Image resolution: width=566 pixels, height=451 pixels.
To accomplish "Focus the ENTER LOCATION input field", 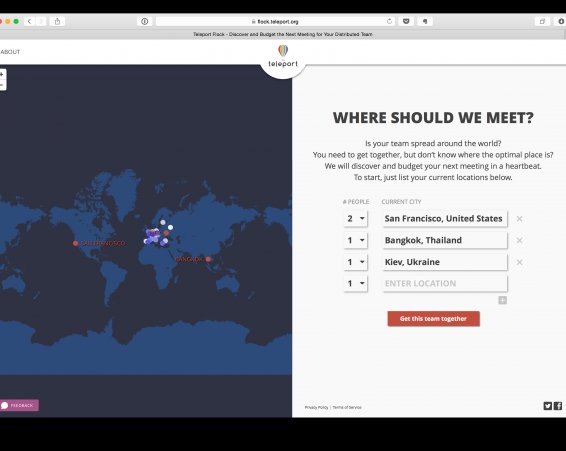I will pos(445,283).
